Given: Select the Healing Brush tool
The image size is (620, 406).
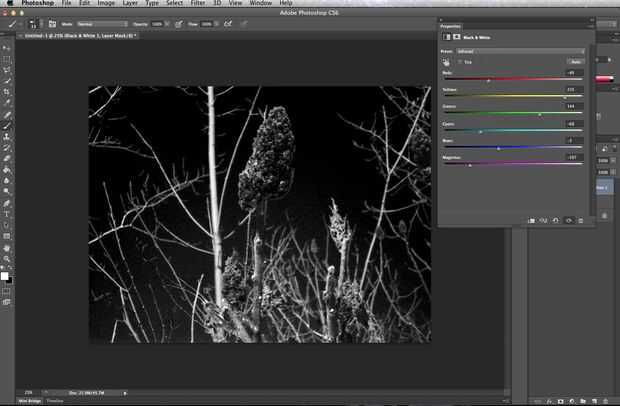Looking at the screenshot, I should coord(6,115).
